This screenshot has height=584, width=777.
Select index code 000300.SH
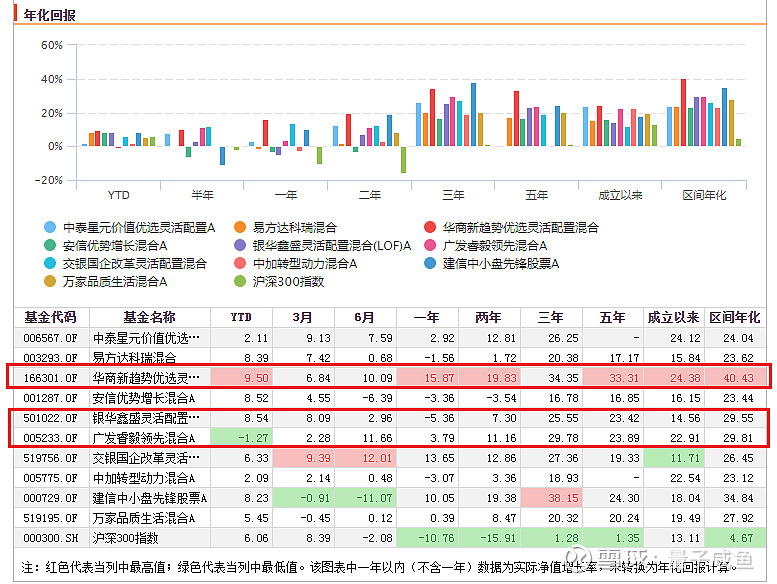[x=51, y=538]
